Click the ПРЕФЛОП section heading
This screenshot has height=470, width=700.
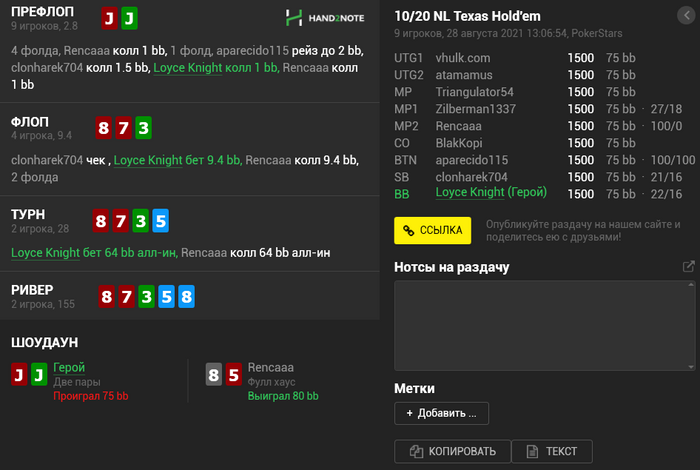pyautogui.click(x=42, y=12)
